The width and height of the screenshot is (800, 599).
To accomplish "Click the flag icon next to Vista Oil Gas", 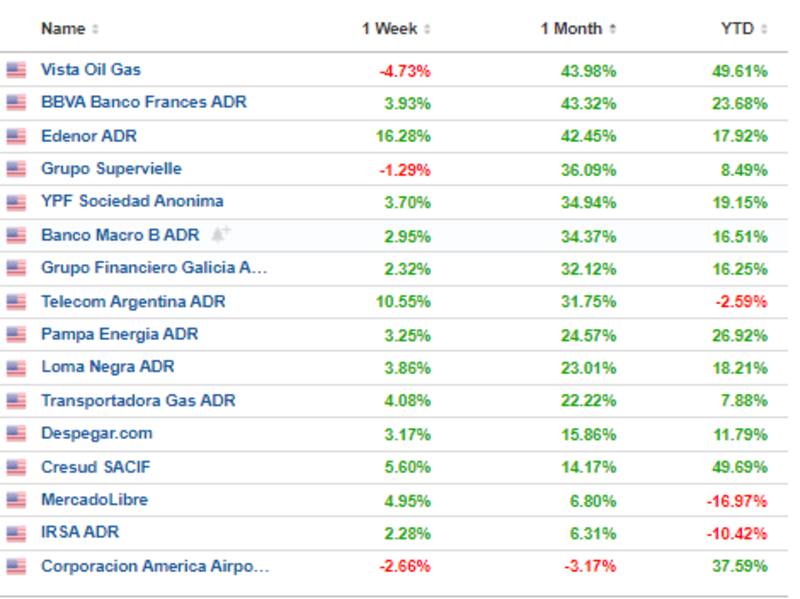I will coord(16,70).
